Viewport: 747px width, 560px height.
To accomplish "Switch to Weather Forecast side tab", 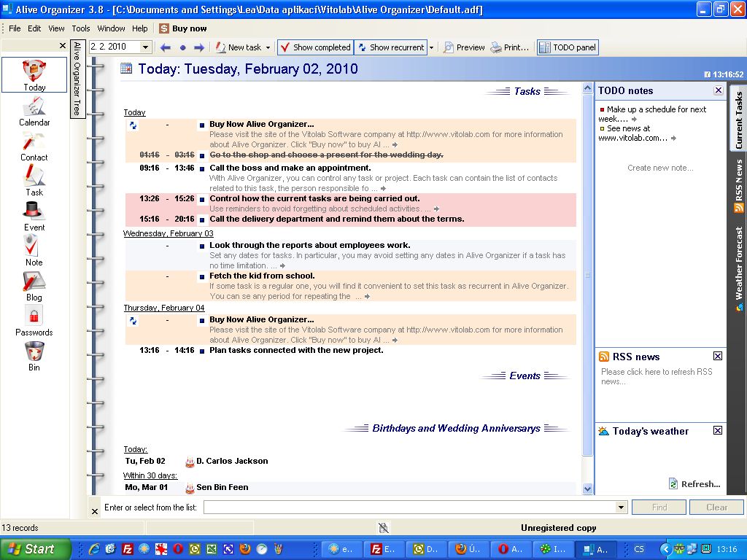I will coord(738,268).
